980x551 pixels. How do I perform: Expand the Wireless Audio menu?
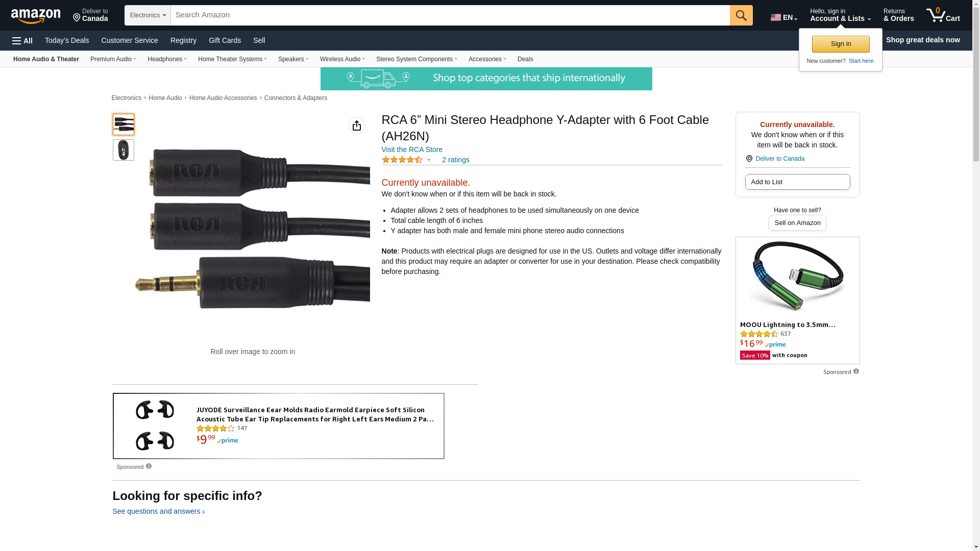point(342,59)
